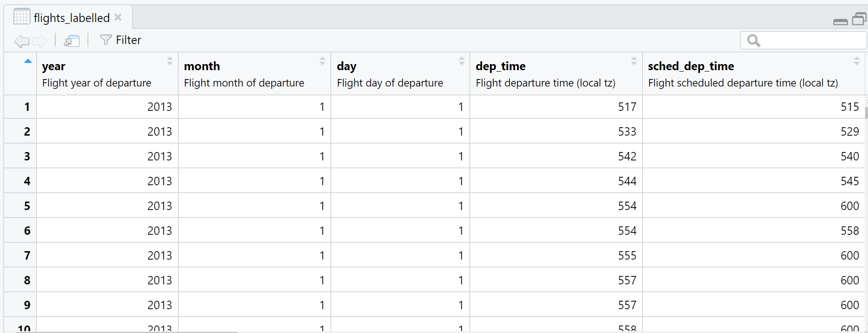Click the data grid icon on tab
Viewport: 868px width, 333px height.
[22, 17]
